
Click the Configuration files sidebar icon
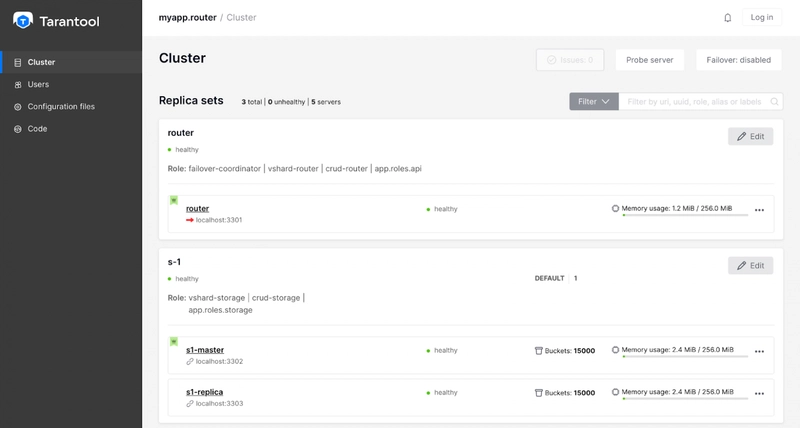[x=17, y=106]
